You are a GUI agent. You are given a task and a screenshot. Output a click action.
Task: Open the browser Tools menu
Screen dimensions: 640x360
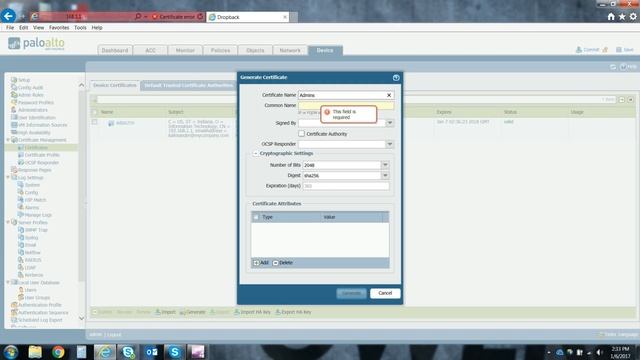point(80,28)
